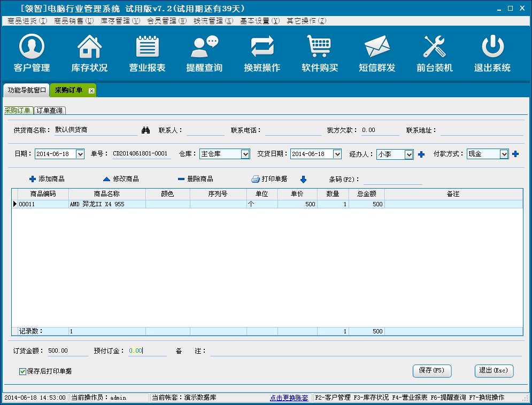Click blue plus next to 经办人

(421, 154)
